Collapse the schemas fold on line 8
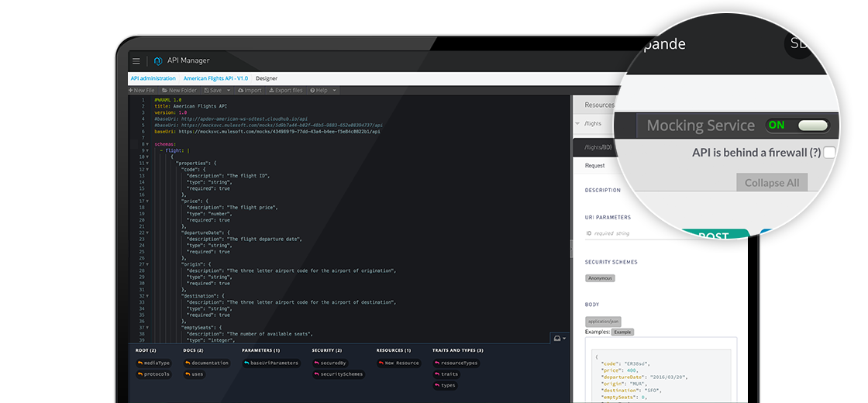The image size is (868, 403). (148, 144)
